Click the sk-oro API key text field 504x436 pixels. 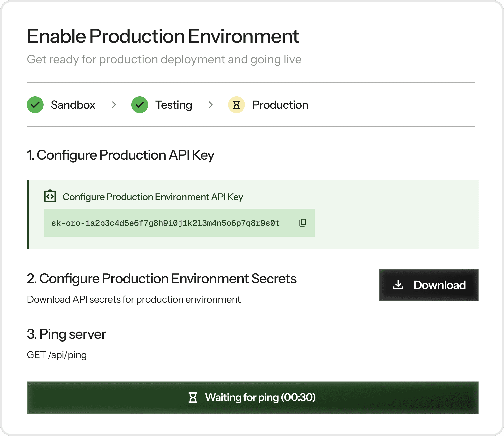pyautogui.click(x=165, y=223)
